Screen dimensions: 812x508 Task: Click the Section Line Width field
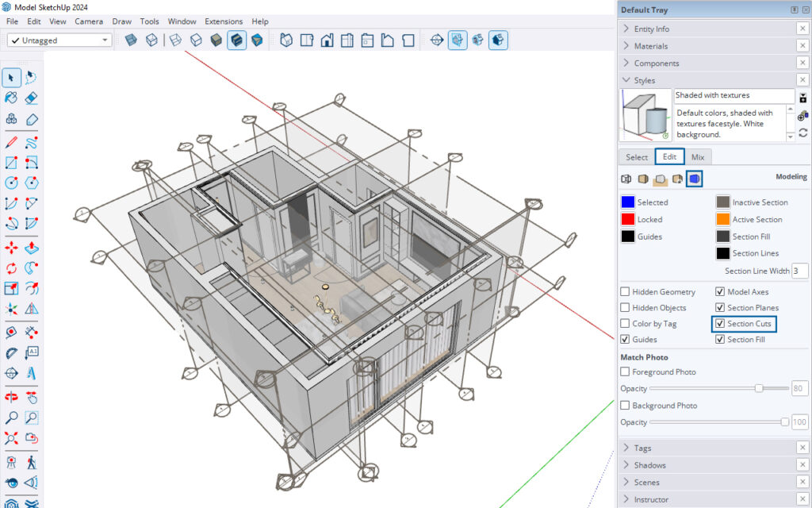tap(799, 271)
